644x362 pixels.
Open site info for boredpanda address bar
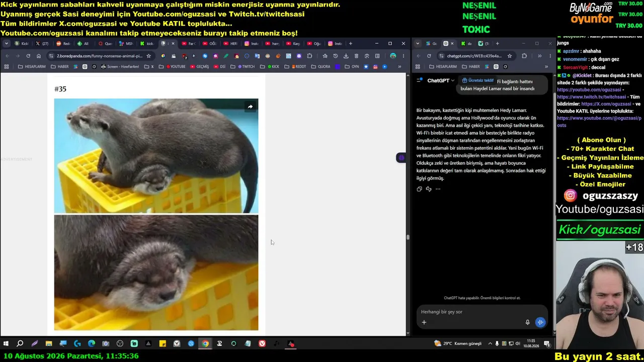tap(51, 56)
